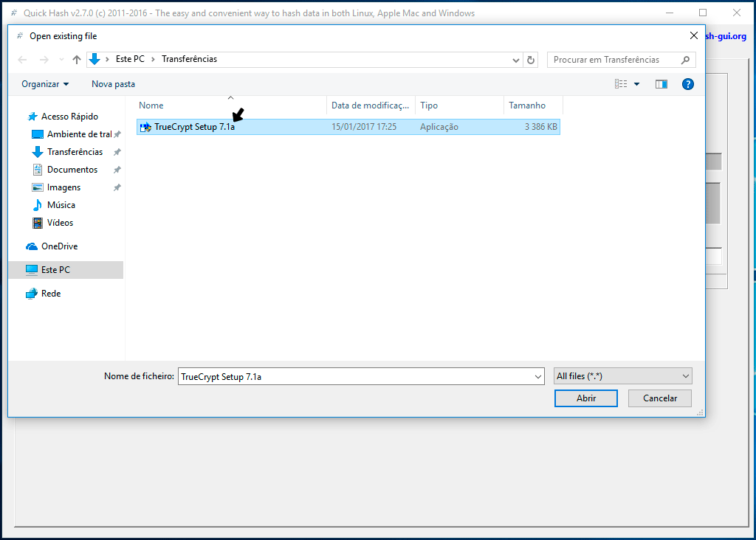The width and height of the screenshot is (756, 540).
Task: Toggle the preview pane
Action: (x=661, y=84)
